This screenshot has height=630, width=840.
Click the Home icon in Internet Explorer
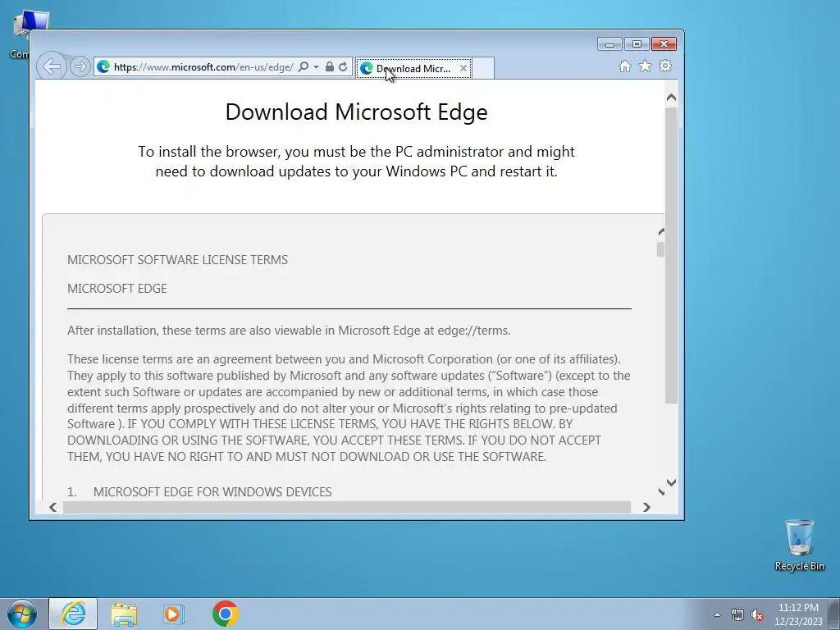(624, 66)
